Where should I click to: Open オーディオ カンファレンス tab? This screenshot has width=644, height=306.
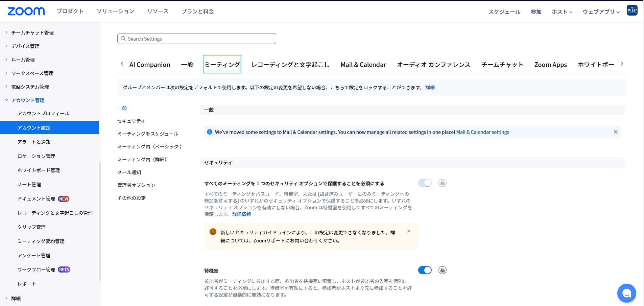click(x=433, y=65)
